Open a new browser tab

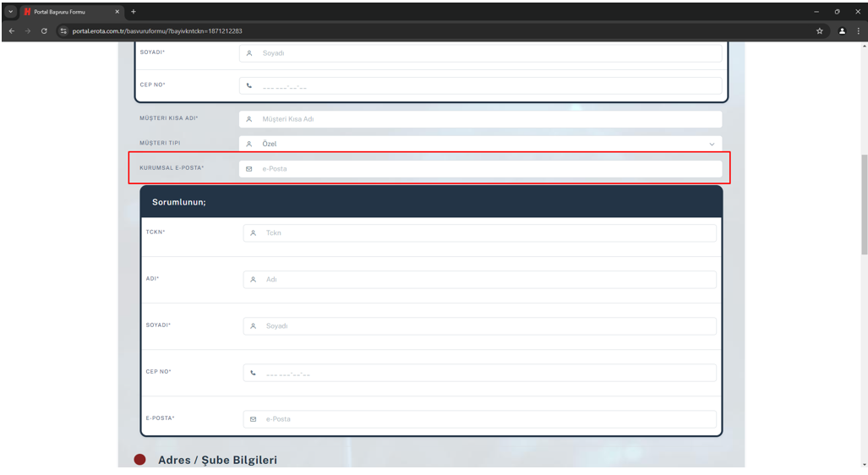click(134, 11)
